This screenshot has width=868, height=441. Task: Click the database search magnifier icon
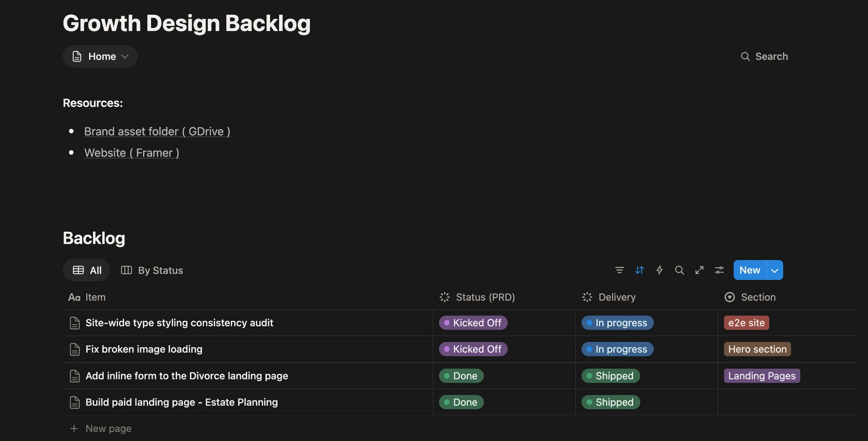(679, 270)
